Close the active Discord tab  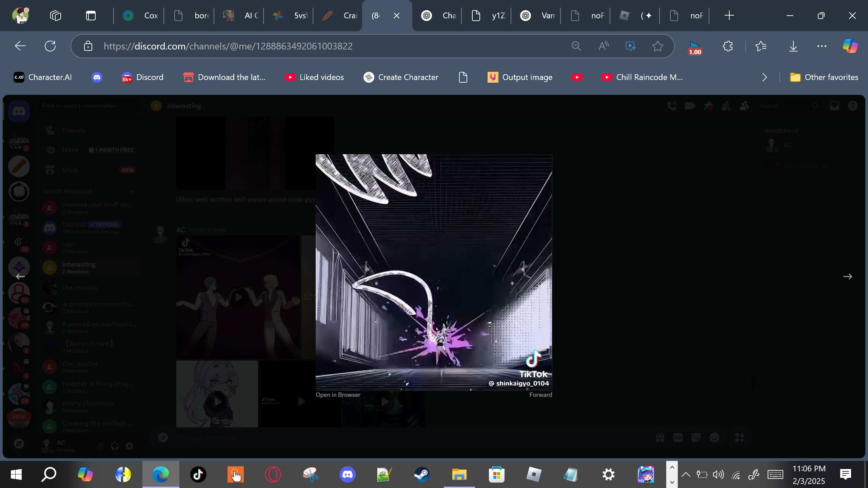pyautogui.click(x=397, y=16)
